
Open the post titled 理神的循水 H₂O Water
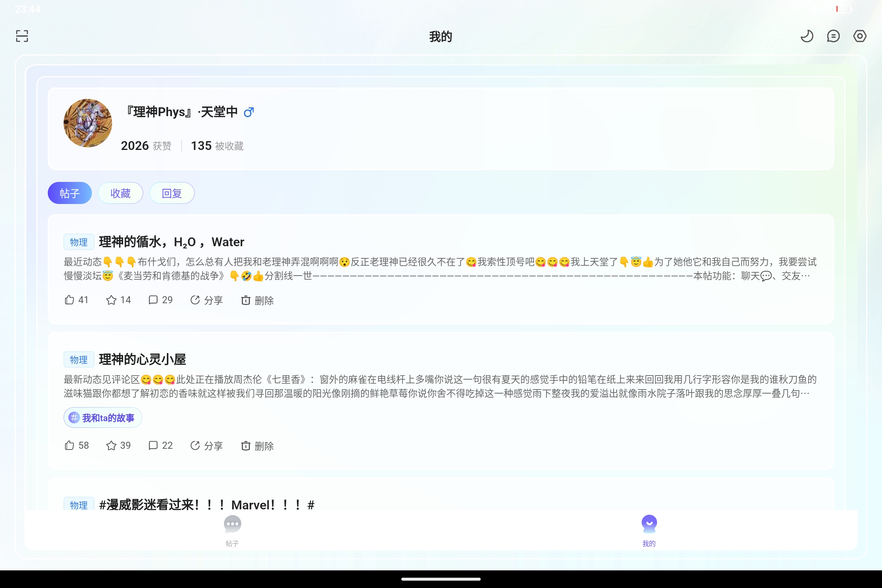(x=171, y=242)
